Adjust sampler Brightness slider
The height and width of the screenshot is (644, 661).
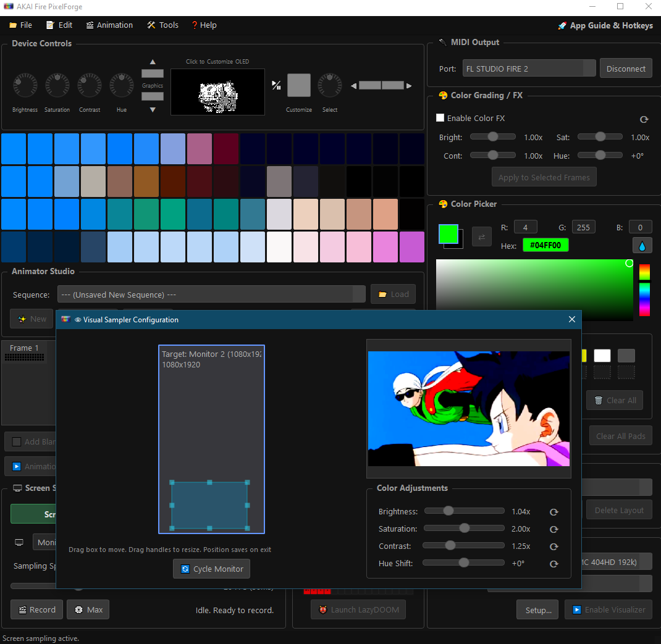[464, 511]
